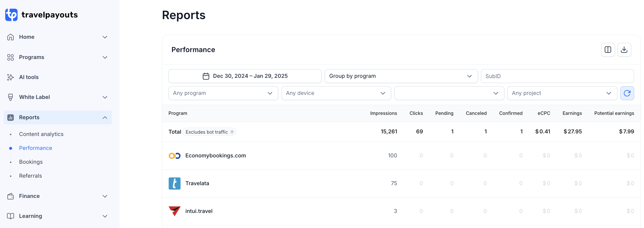Select the Travelata program name
The width and height of the screenshot is (644, 228).
pos(197,183)
